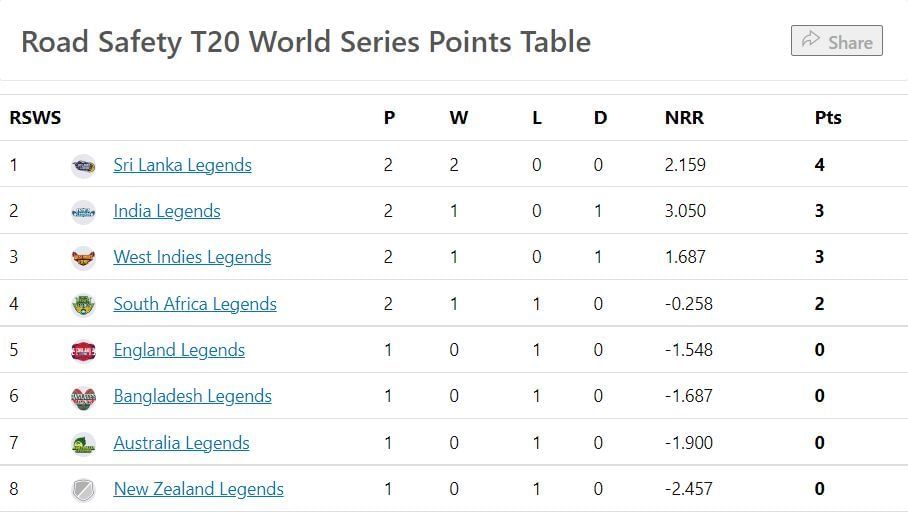Open the India Legends team link

tap(167, 211)
